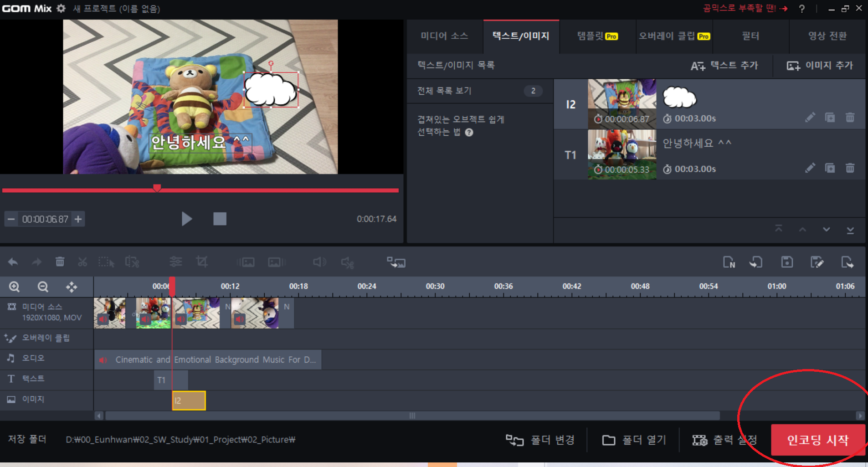This screenshot has height=467, width=868.
Task: Edit the I2 cloud image item
Action: 810,118
